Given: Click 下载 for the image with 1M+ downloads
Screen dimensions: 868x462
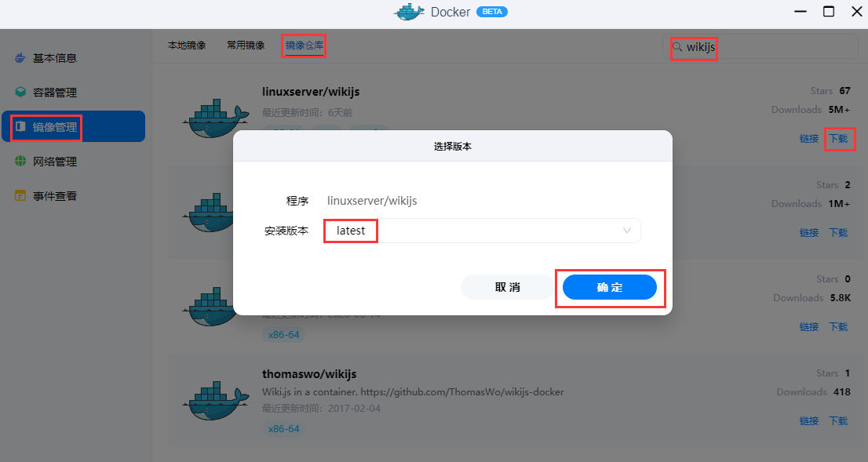Looking at the screenshot, I should pos(838,233).
